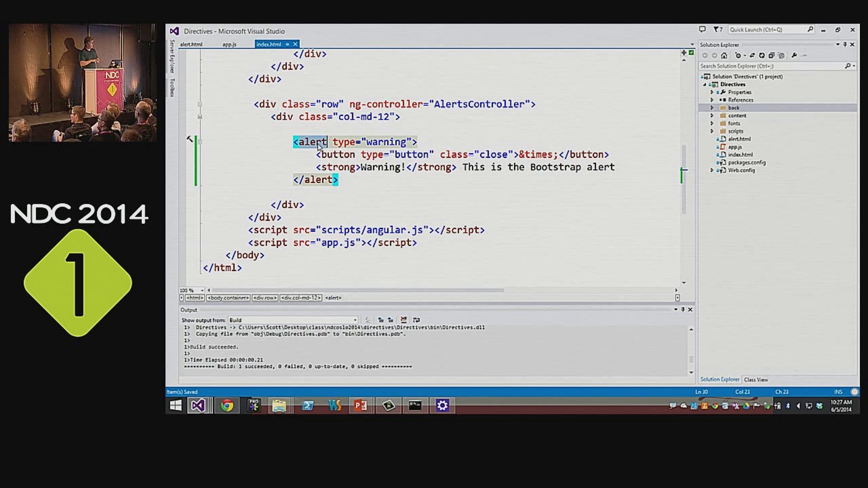Viewport: 868px width, 488px height.
Task: Open PowerPoint from the taskbar
Action: [361, 406]
